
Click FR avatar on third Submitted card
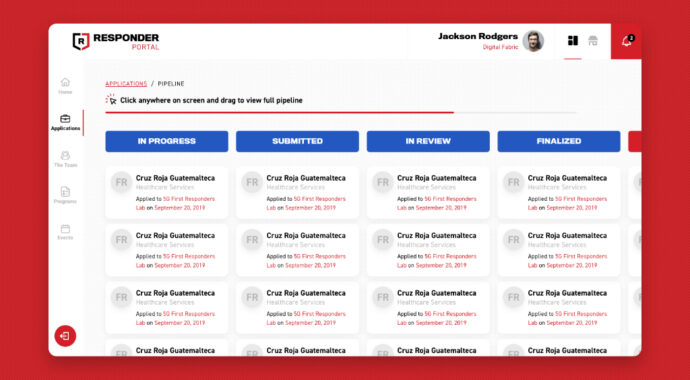click(252, 297)
